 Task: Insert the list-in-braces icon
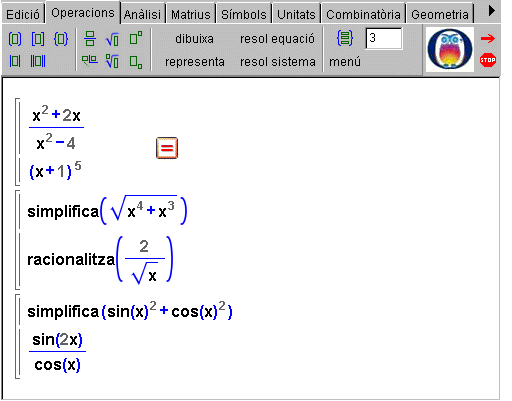click(x=345, y=38)
